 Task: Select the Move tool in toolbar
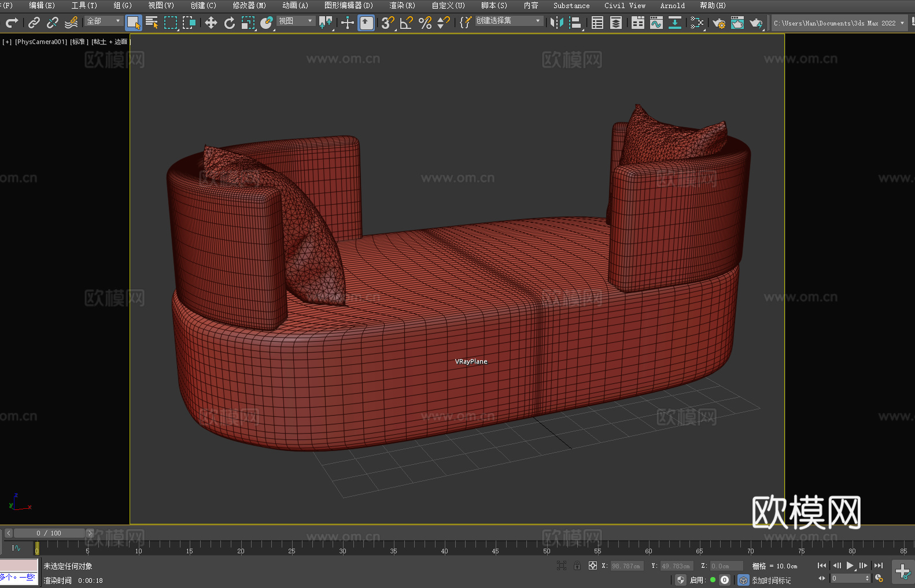(x=211, y=23)
